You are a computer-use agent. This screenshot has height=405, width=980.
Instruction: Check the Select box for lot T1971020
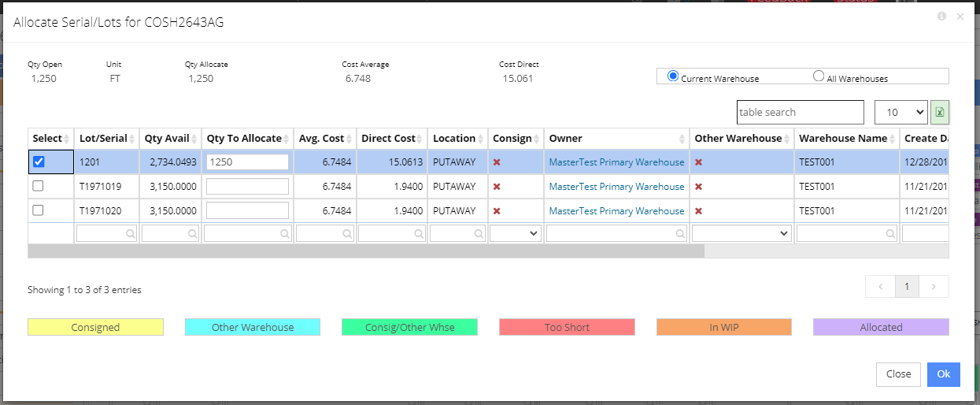[x=39, y=211]
